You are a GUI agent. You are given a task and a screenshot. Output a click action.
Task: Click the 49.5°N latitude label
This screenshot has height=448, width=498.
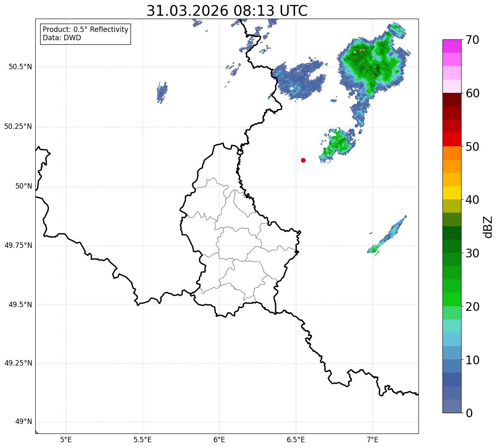click(x=20, y=305)
